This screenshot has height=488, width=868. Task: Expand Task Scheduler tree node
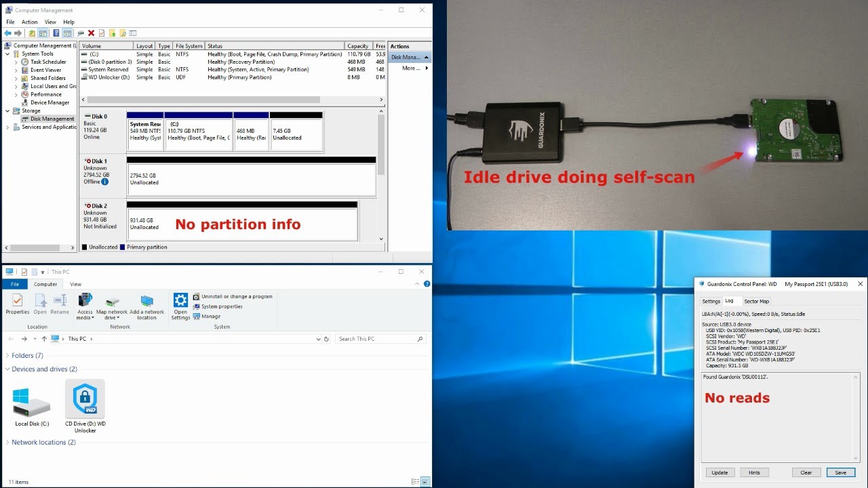pyautogui.click(x=16, y=62)
